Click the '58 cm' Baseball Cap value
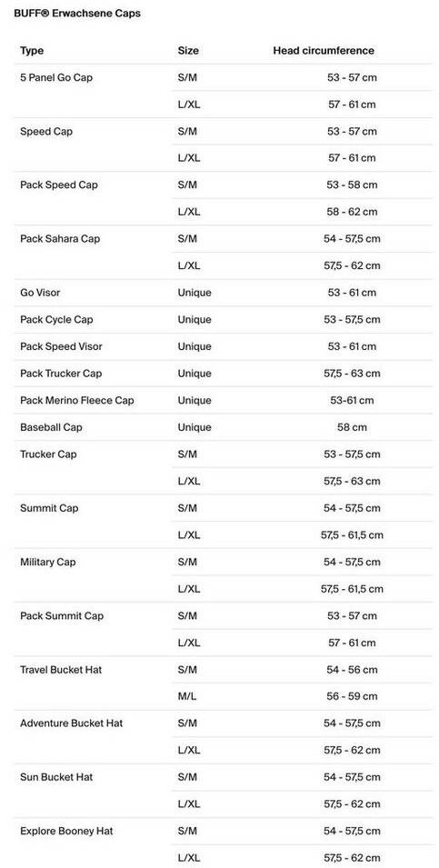 coord(352,427)
